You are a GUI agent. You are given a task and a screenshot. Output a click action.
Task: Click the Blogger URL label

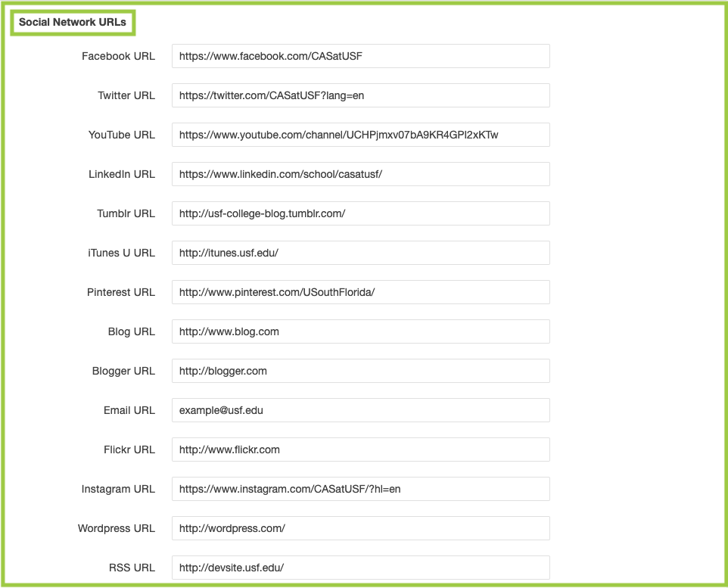(x=123, y=371)
